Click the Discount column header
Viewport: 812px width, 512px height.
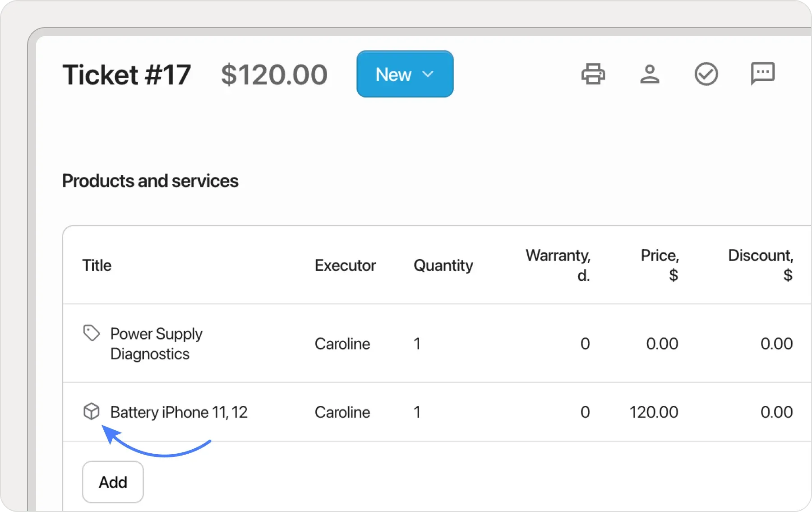pos(760,265)
